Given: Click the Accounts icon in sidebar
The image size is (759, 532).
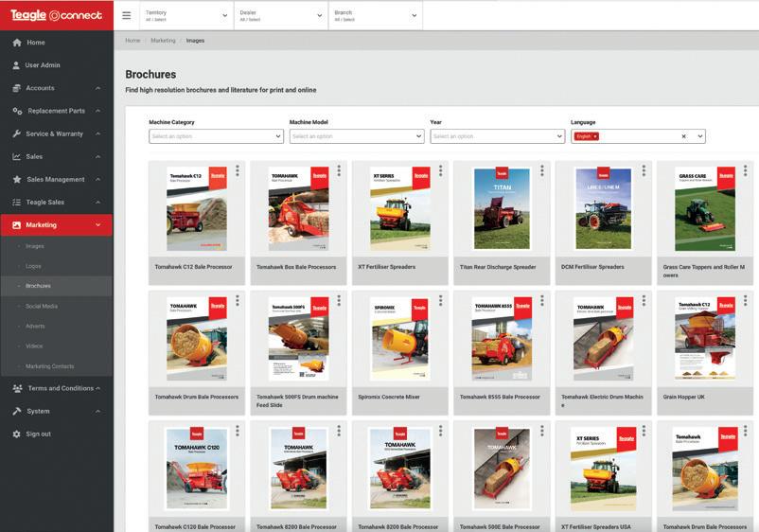Looking at the screenshot, I should pyautogui.click(x=16, y=88).
